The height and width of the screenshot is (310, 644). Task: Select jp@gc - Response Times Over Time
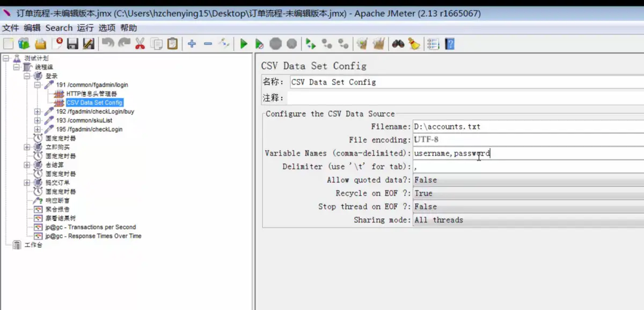(93, 236)
